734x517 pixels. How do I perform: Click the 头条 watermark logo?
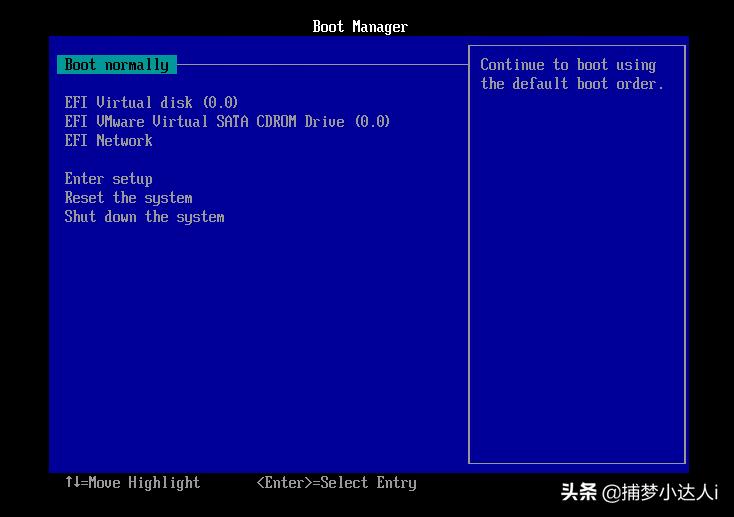(x=578, y=492)
